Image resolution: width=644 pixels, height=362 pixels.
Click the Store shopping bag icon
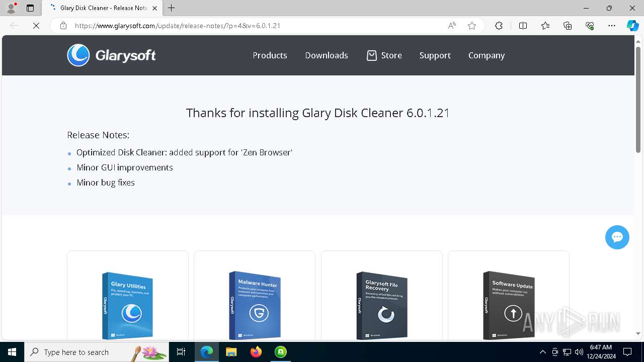tap(371, 55)
